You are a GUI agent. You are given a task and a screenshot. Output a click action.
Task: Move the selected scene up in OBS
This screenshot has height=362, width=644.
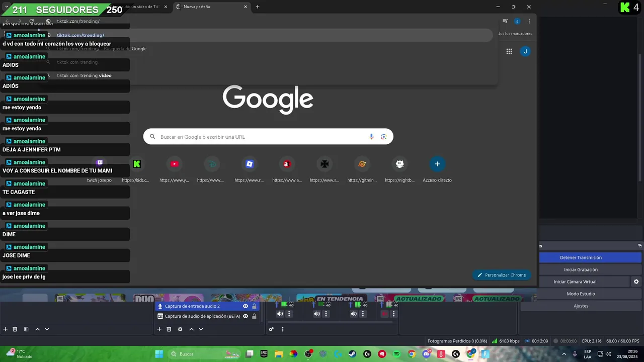[37, 329]
